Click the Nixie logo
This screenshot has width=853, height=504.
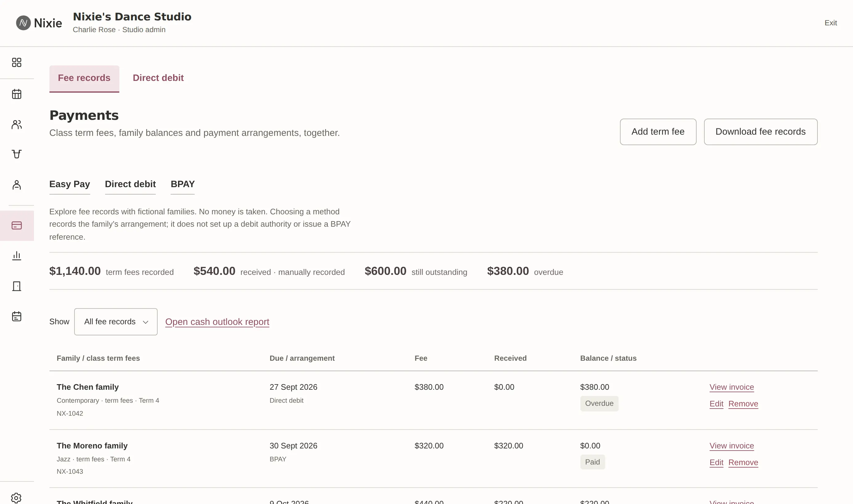(x=39, y=23)
